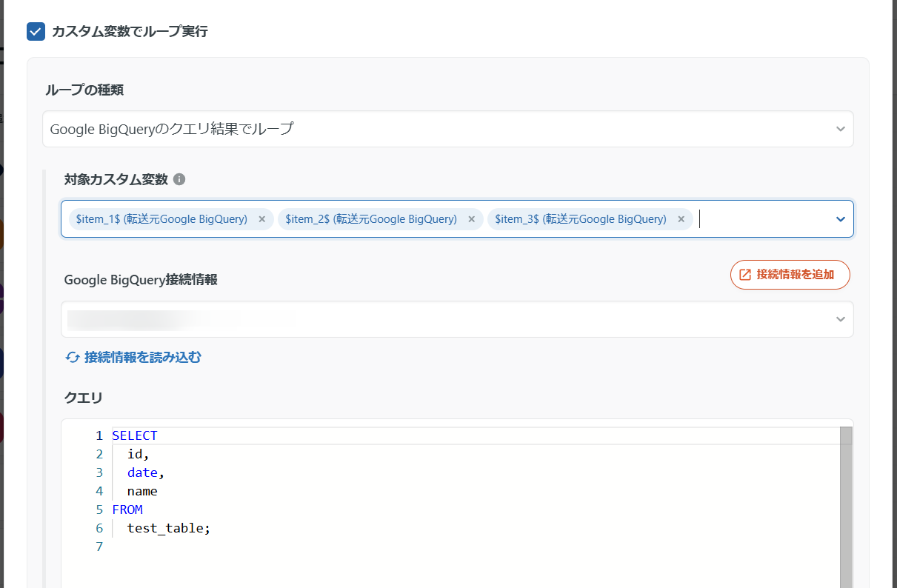Remove the $item_1$ variable tag

point(261,219)
